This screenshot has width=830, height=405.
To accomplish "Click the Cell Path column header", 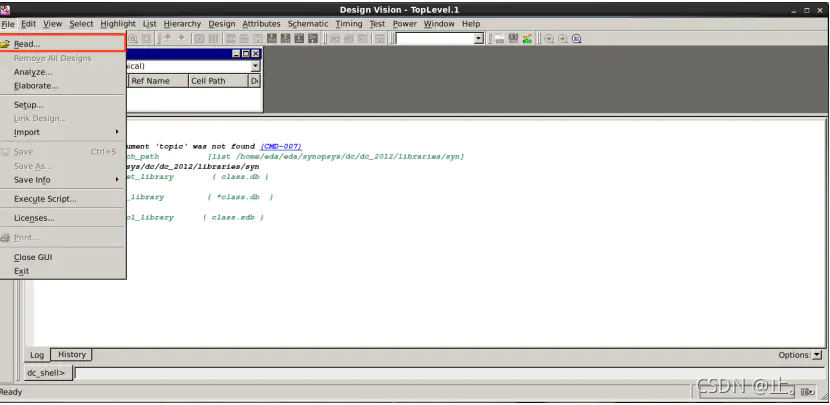I will tap(218, 81).
